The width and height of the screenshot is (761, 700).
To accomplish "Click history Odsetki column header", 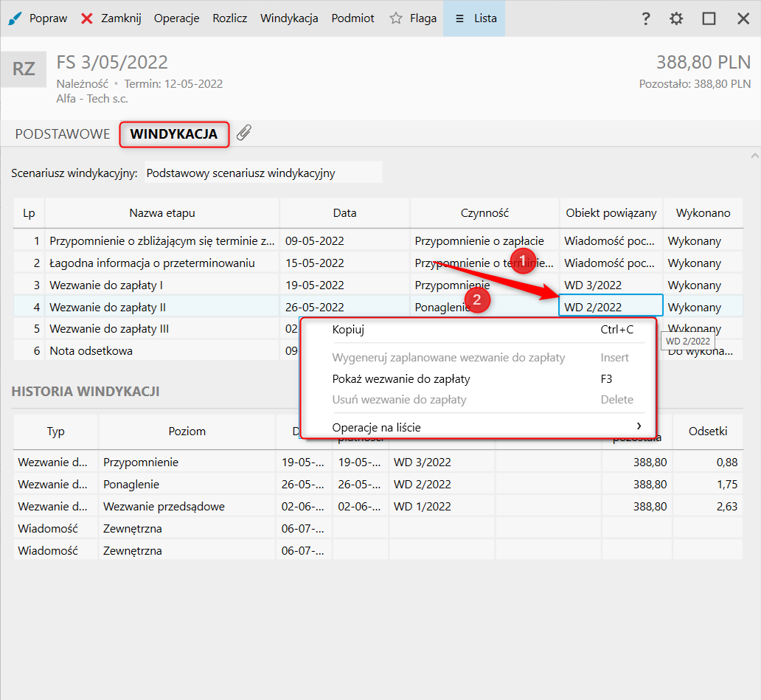I will [708, 432].
